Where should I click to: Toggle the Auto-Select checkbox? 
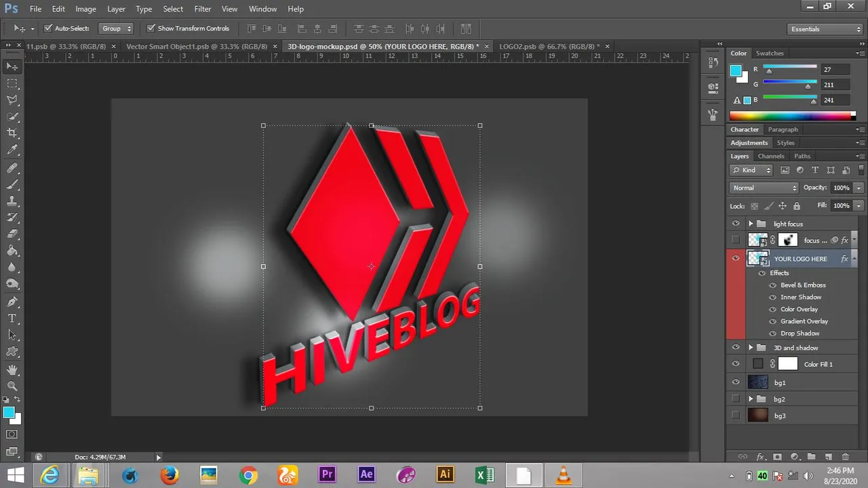click(48, 28)
